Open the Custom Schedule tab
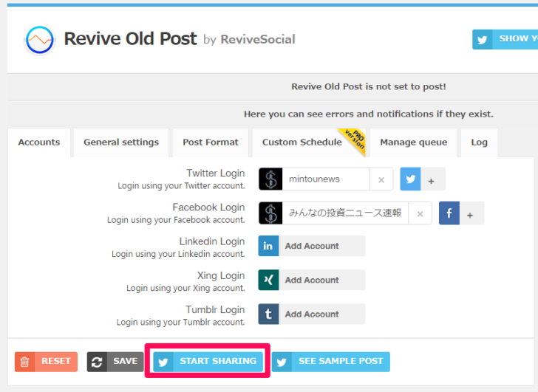 [x=309, y=142]
